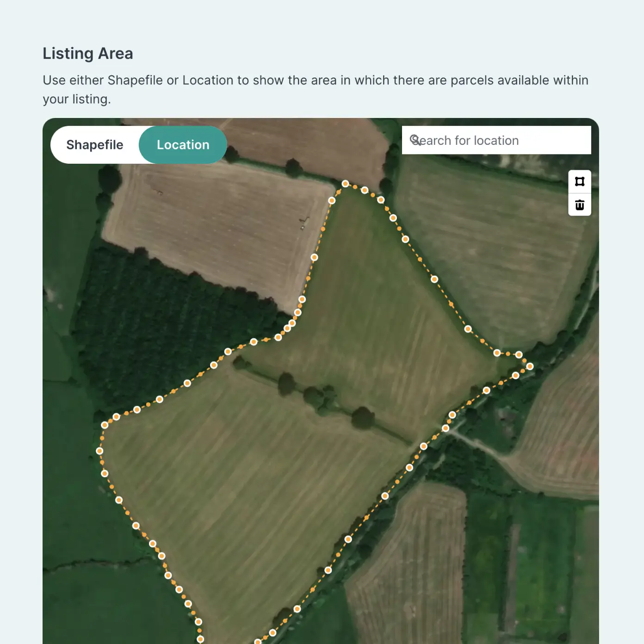The image size is (644, 644).
Task: Select the leftmost vertex beside the woodland
Action: point(99,450)
